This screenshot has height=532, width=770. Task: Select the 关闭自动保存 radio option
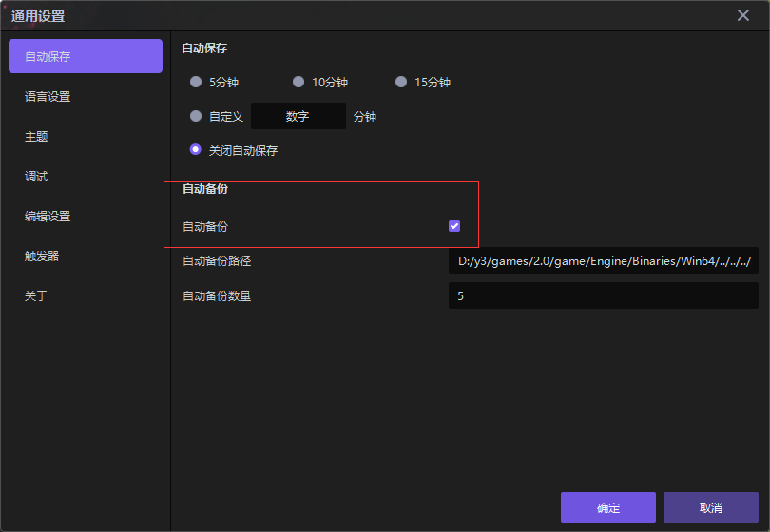pos(196,150)
